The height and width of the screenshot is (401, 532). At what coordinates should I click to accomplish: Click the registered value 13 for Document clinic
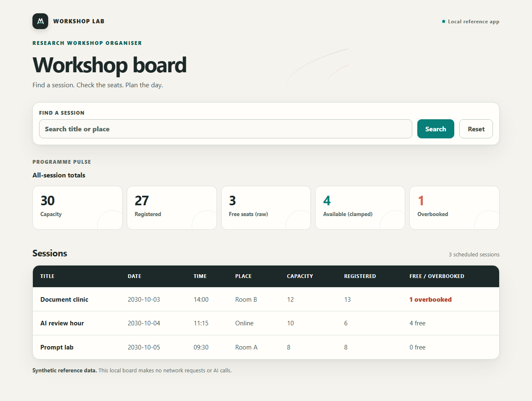click(x=347, y=300)
